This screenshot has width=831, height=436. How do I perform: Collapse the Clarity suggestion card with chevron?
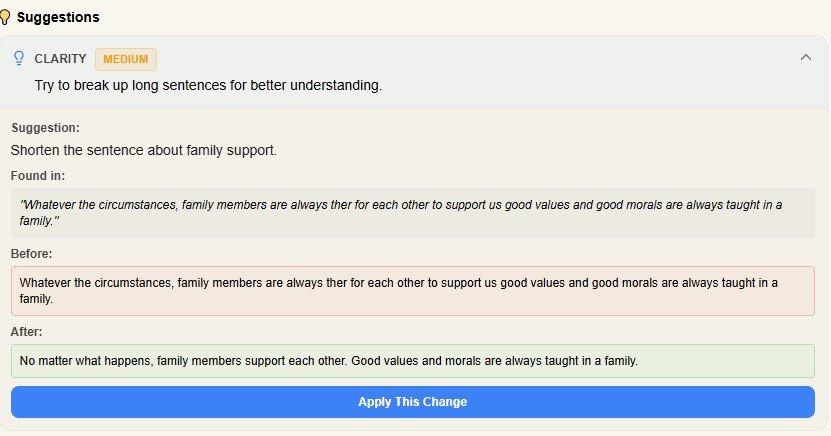click(806, 58)
